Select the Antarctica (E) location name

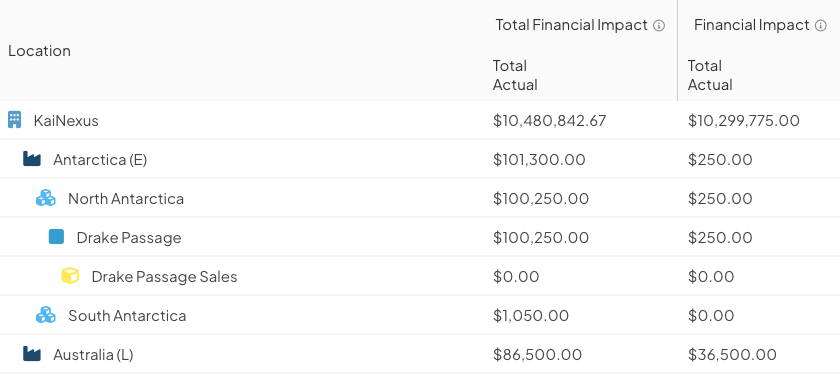[100, 159]
